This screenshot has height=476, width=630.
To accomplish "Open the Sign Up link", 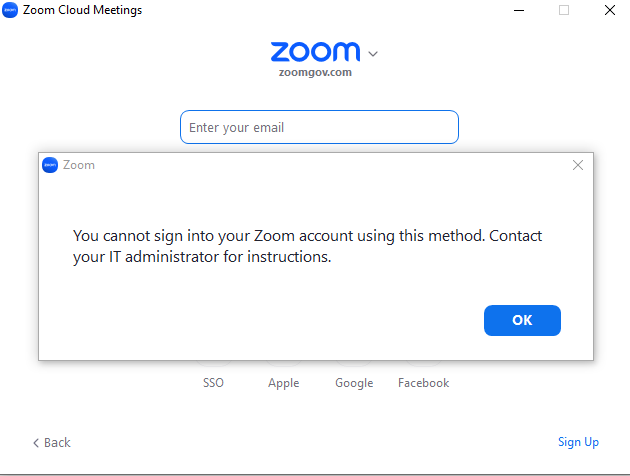I will coord(578,442).
